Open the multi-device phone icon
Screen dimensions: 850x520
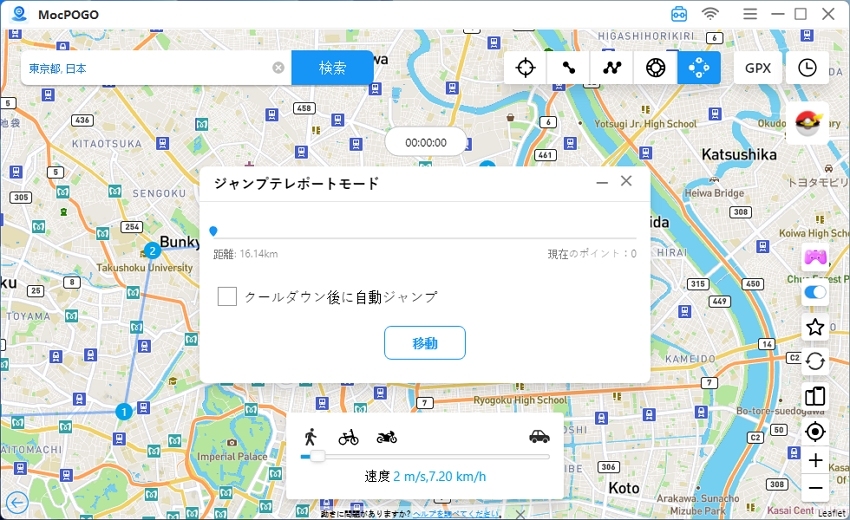tap(815, 396)
